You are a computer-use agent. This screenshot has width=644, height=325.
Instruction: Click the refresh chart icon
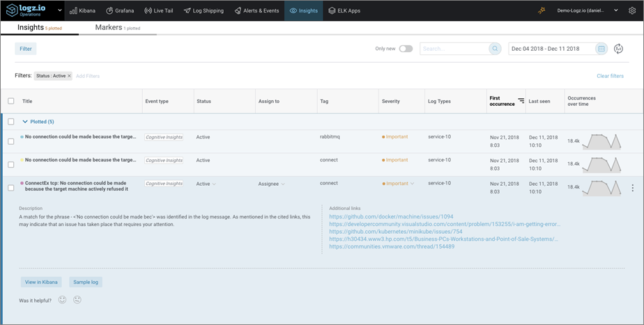click(x=618, y=49)
